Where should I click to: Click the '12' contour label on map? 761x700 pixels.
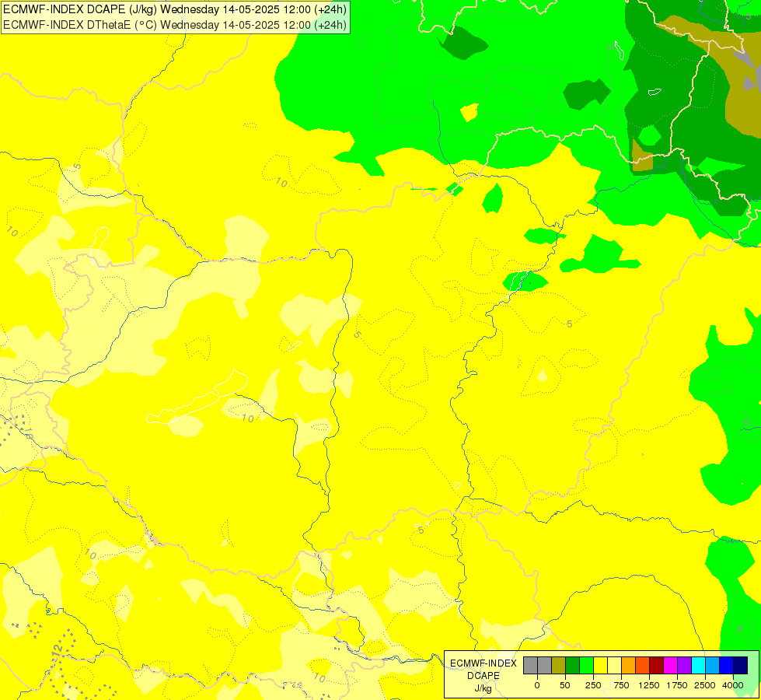tap(58, 649)
